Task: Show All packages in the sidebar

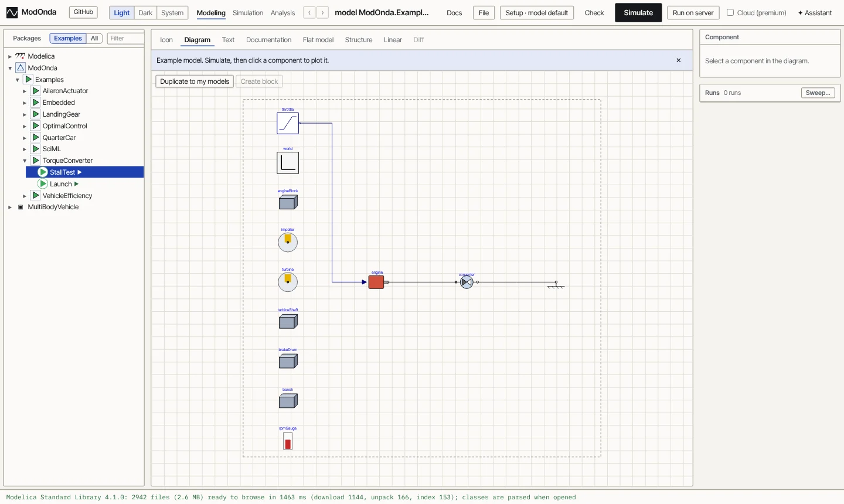Action: coord(94,39)
